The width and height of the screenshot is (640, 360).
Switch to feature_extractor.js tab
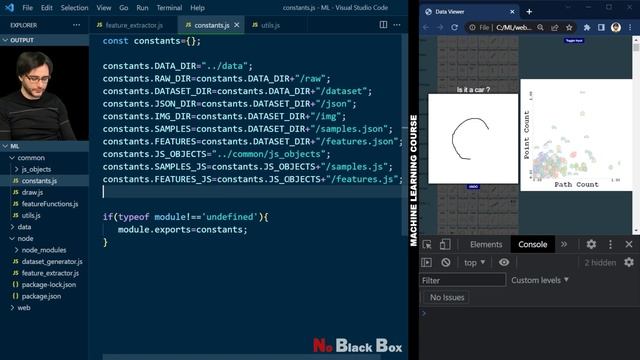pos(130,25)
